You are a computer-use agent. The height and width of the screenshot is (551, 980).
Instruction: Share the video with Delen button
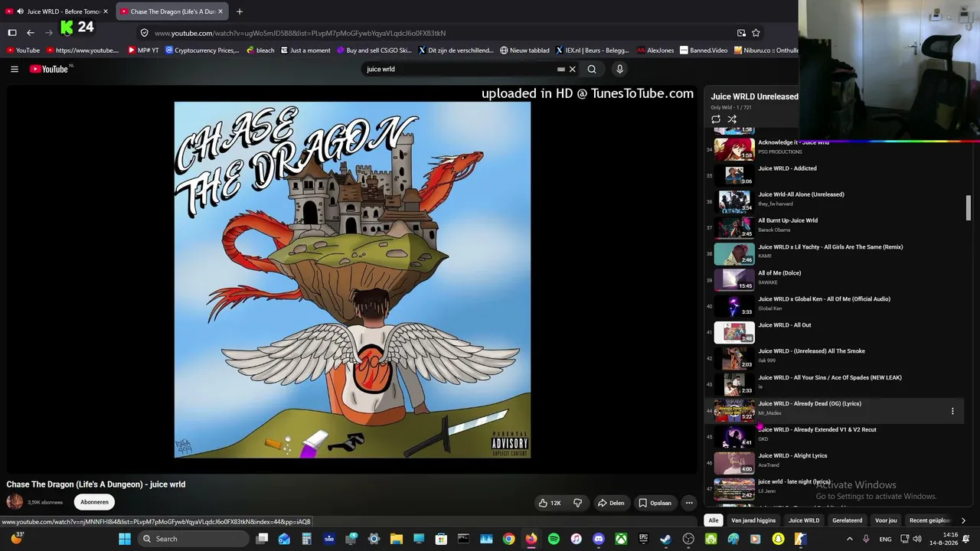pos(611,503)
